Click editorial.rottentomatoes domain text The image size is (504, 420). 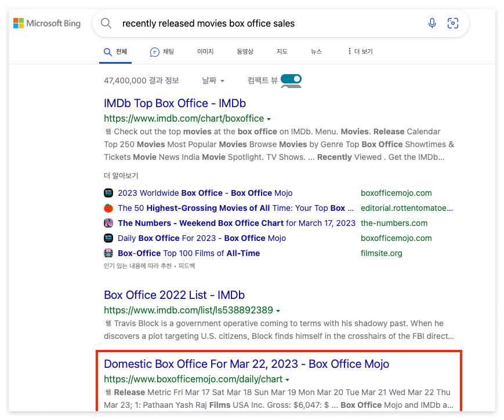(407, 208)
